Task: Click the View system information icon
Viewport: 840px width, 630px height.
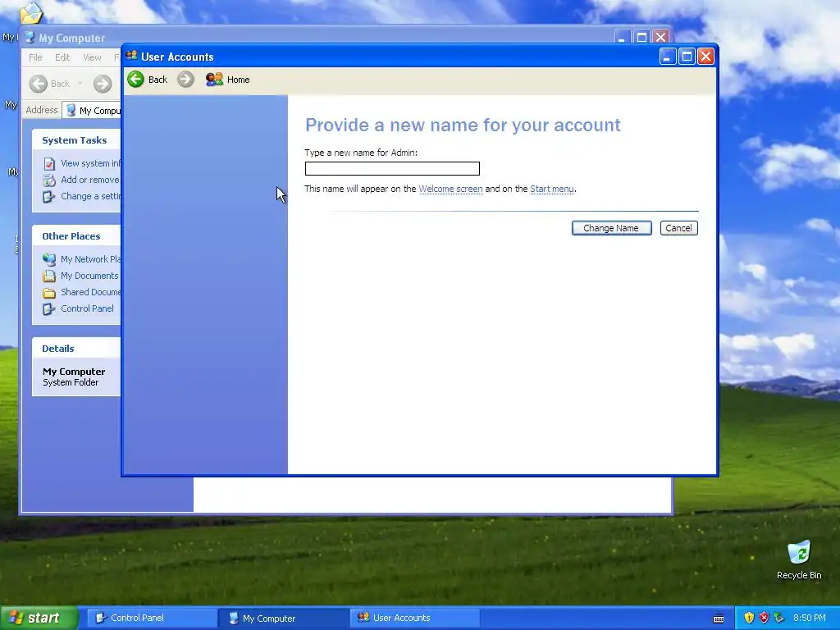Action: pyautogui.click(x=48, y=163)
